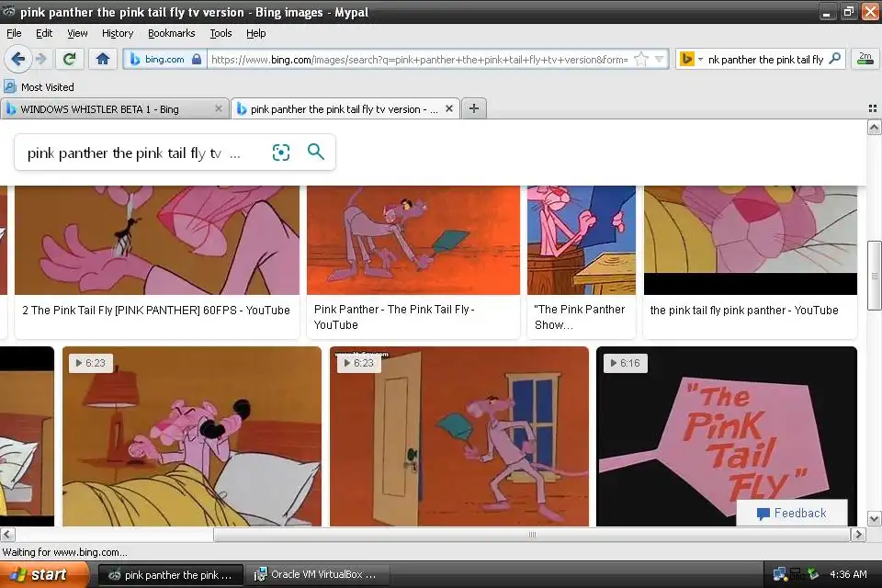Click the horizontal scrollbar thumb

click(x=532, y=534)
